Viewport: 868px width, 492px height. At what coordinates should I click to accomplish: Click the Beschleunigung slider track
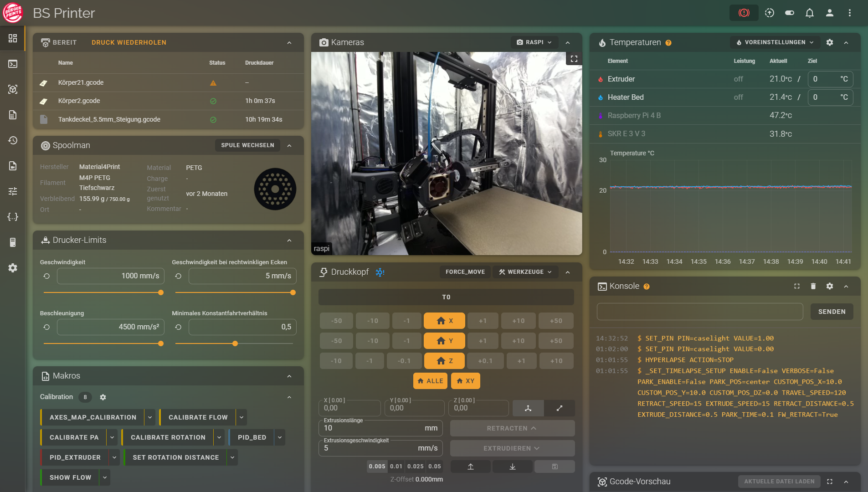click(x=103, y=343)
